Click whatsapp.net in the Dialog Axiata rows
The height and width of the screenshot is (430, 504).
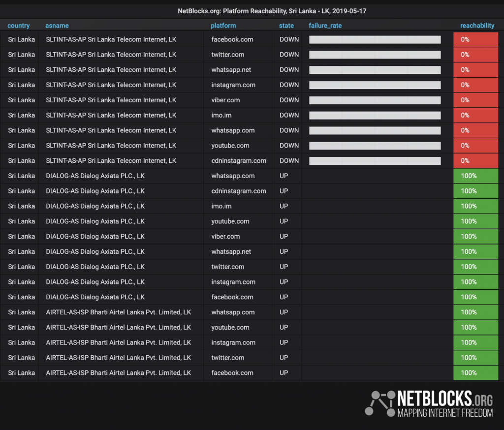pyautogui.click(x=231, y=251)
